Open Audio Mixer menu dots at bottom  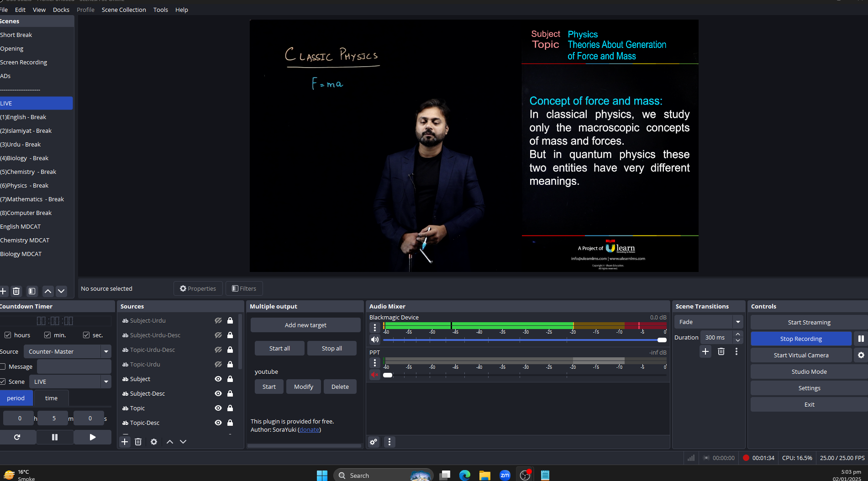coord(389,442)
